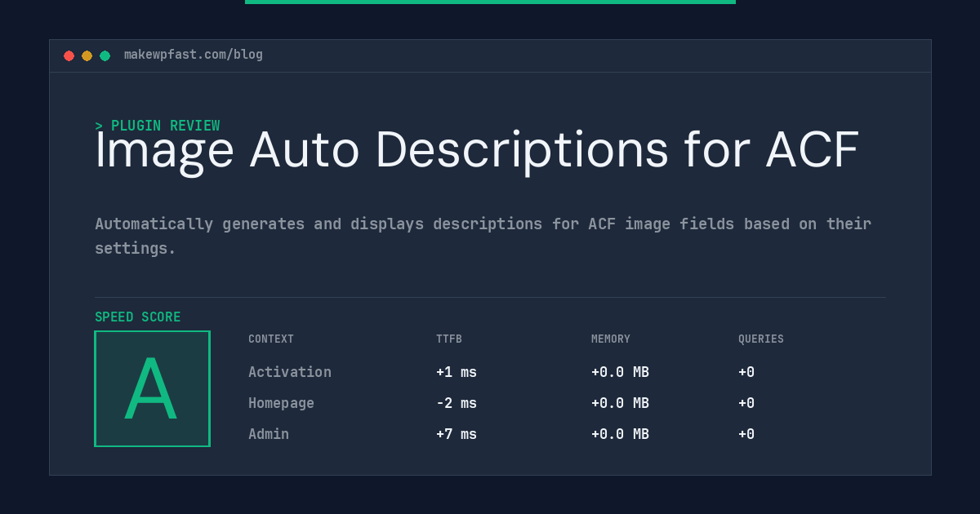Click the yellow window dot

(x=87, y=55)
